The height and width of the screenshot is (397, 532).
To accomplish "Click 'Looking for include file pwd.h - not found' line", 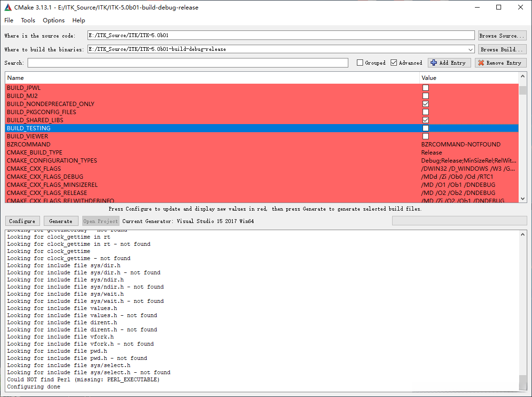I will pos(77,358).
